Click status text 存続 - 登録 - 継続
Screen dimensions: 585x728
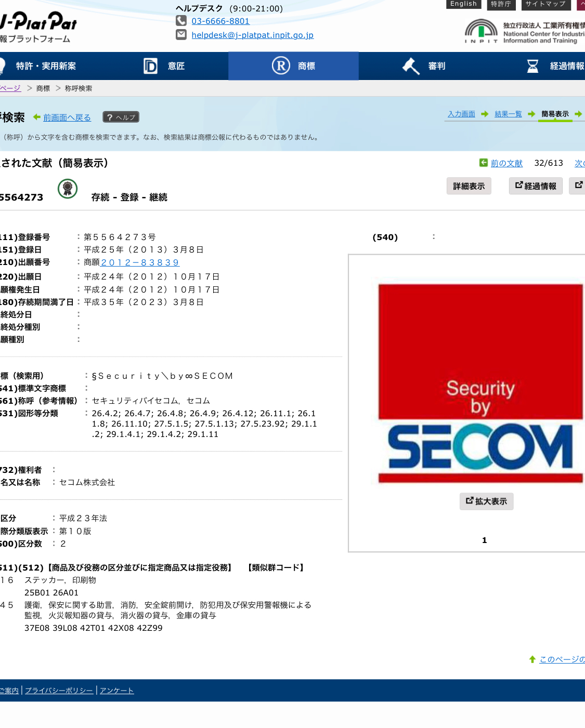(129, 197)
